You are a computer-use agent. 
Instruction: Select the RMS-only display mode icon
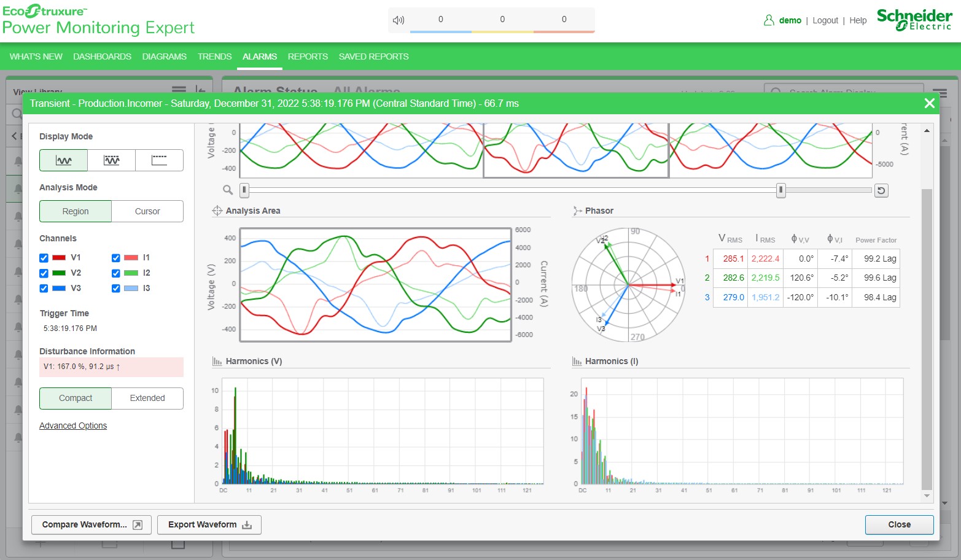point(159,160)
